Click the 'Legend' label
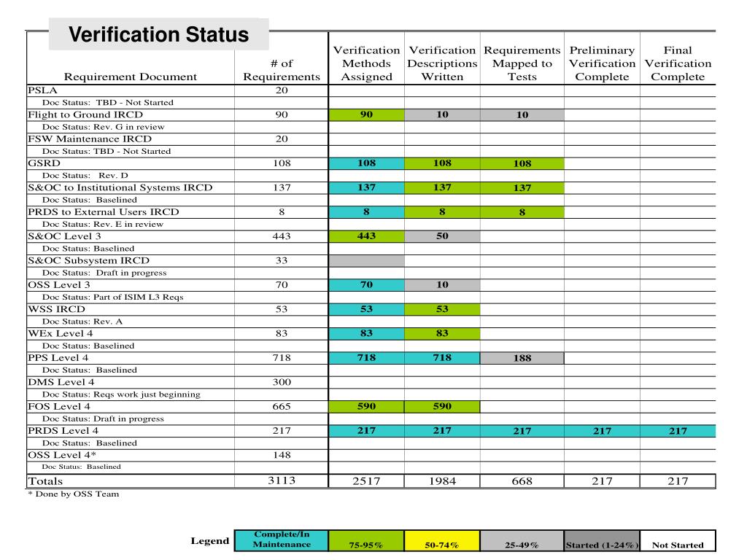 [210, 541]
